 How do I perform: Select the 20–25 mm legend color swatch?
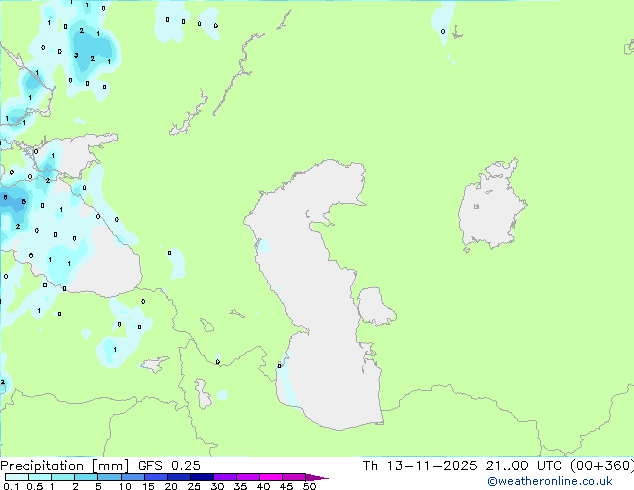click(x=178, y=477)
